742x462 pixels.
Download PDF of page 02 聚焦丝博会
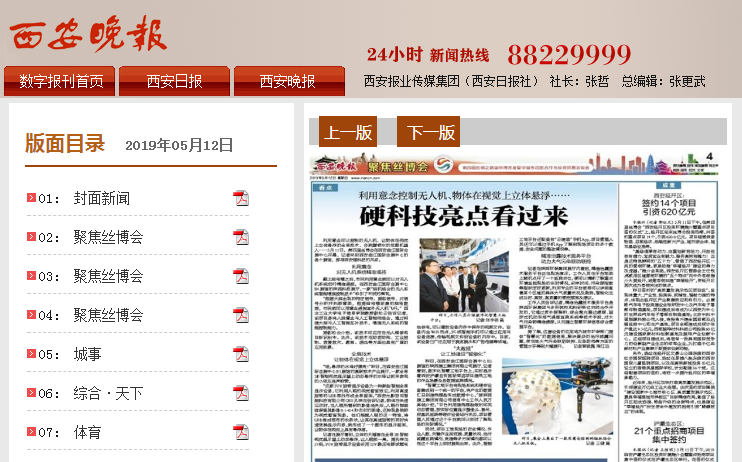coord(241,237)
